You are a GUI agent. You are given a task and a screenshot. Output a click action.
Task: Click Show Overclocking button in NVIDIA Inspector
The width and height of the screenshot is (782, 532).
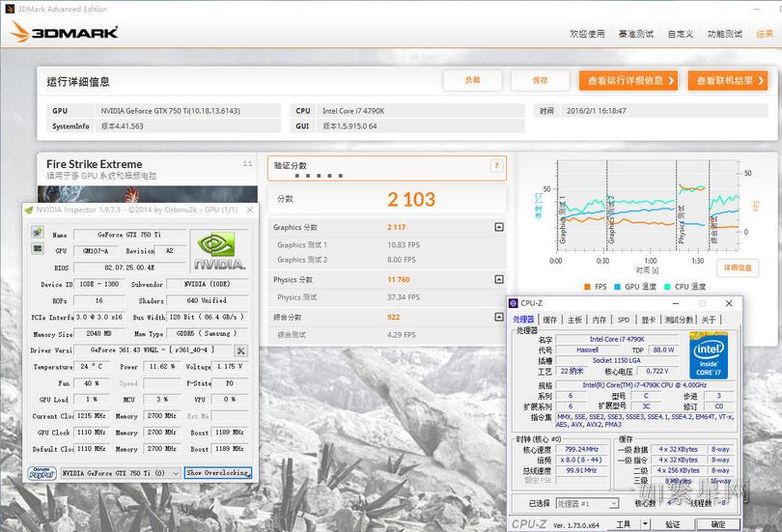(218, 473)
